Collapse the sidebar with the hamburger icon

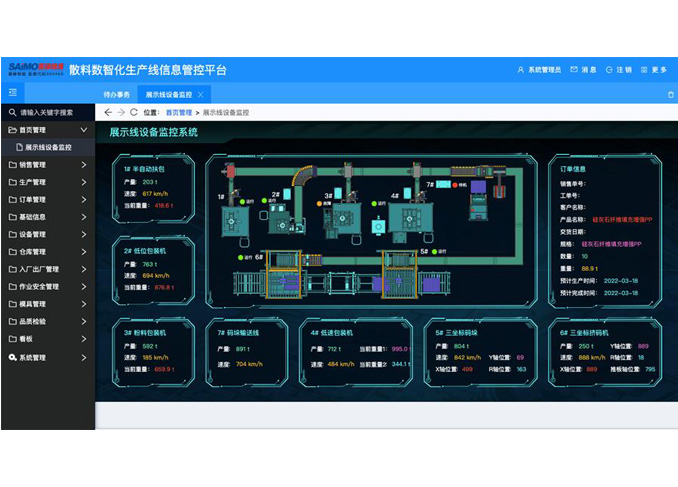[x=12, y=93]
